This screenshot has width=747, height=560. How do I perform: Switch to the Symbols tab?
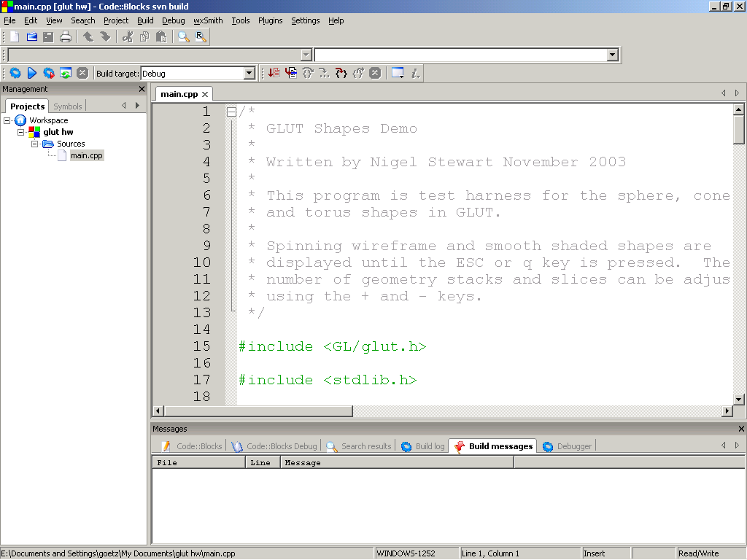68,106
